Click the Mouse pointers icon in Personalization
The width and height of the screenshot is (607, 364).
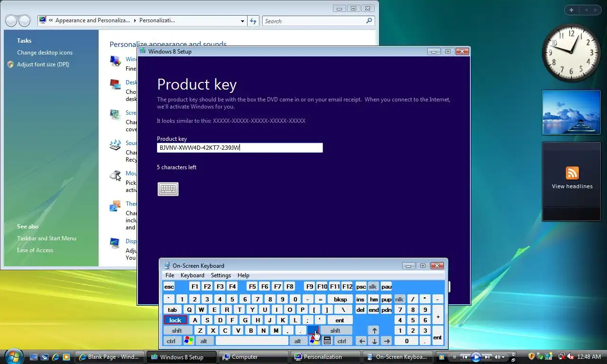pos(115,175)
